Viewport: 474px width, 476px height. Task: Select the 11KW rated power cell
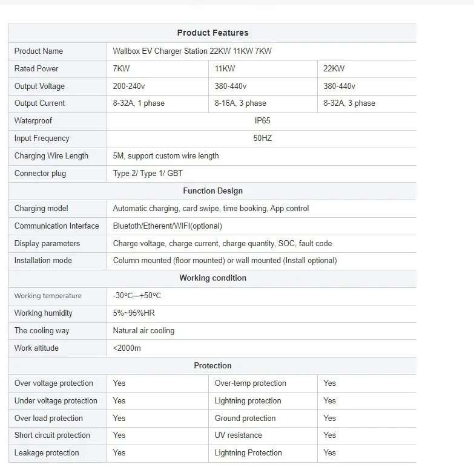point(224,69)
